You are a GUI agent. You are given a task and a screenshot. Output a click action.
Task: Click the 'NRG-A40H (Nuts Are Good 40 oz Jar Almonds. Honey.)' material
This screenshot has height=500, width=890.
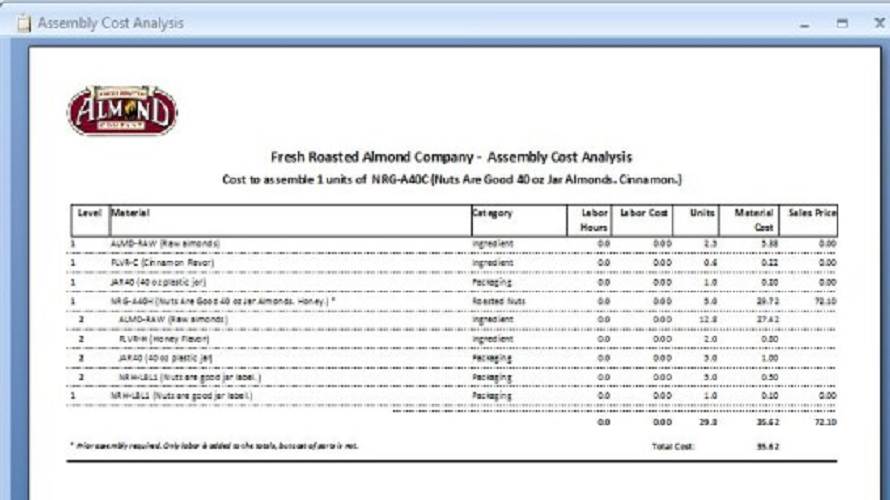tap(222, 301)
